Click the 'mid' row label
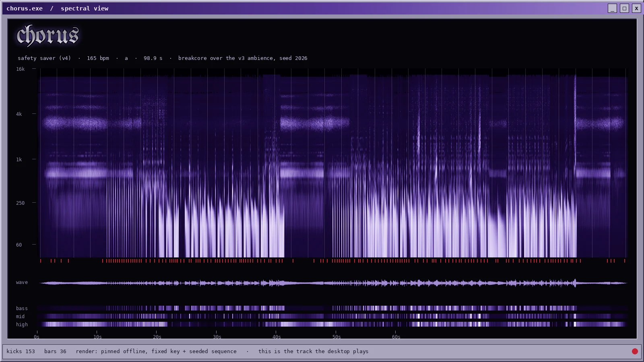The width and height of the screenshot is (644, 362). point(20,317)
